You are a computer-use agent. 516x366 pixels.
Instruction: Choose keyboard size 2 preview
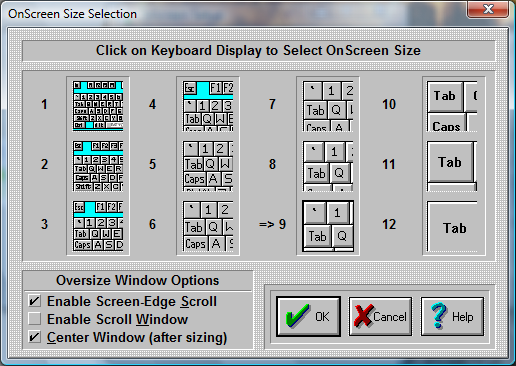point(98,166)
